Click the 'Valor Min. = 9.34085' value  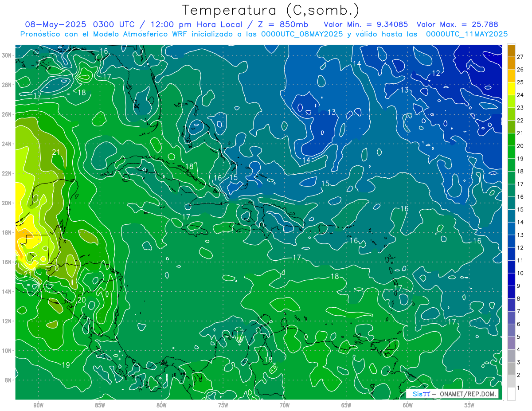(366, 24)
